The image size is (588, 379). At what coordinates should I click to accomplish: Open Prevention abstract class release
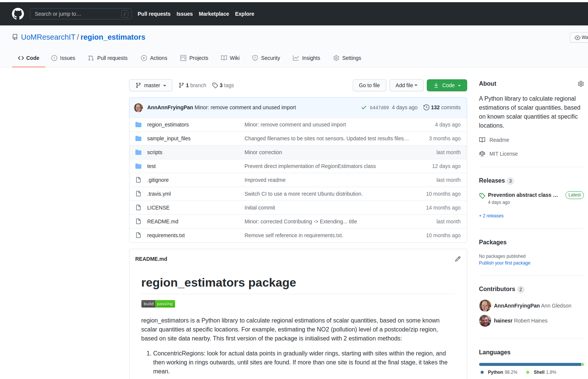(x=523, y=195)
